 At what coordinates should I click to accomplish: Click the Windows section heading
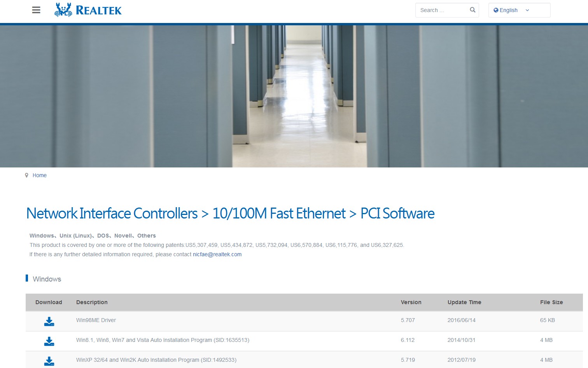[x=47, y=279]
